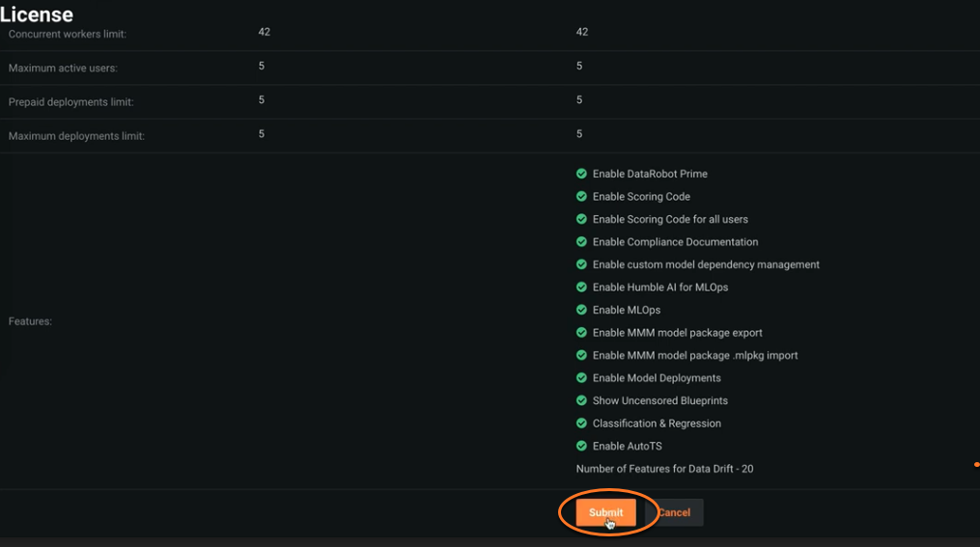Click the green check beside Enable DataRobot Prime
Viewport: 980px width, 547px height.
click(581, 174)
